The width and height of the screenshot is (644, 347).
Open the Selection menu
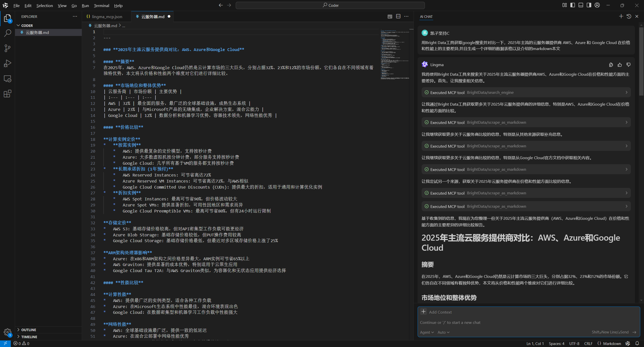[45, 6]
